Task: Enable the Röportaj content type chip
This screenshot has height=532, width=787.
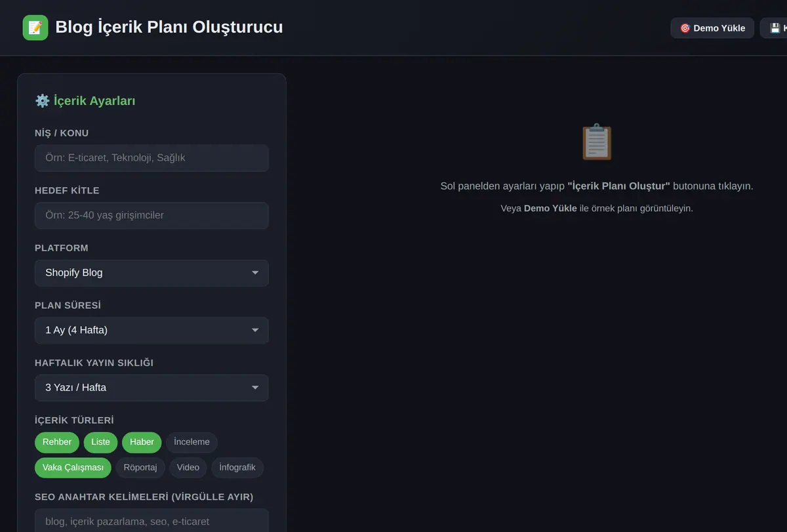Action: click(140, 468)
